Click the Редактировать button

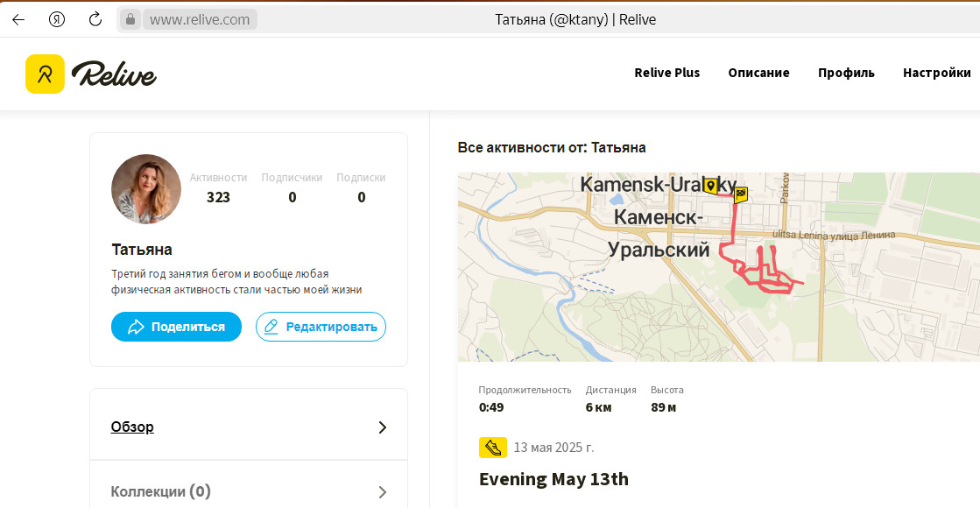[x=321, y=327]
